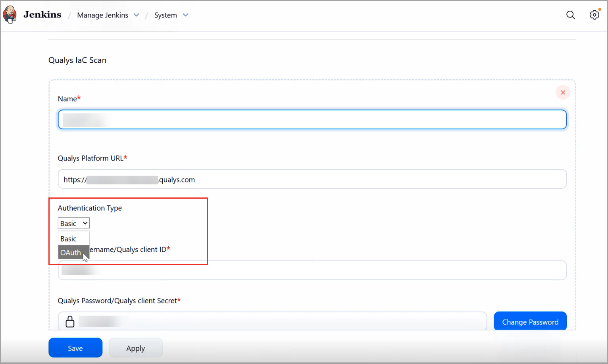This screenshot has height=364, width=608.
Task: Select Basic from the authentication list
Action: [x=74, y=239]
